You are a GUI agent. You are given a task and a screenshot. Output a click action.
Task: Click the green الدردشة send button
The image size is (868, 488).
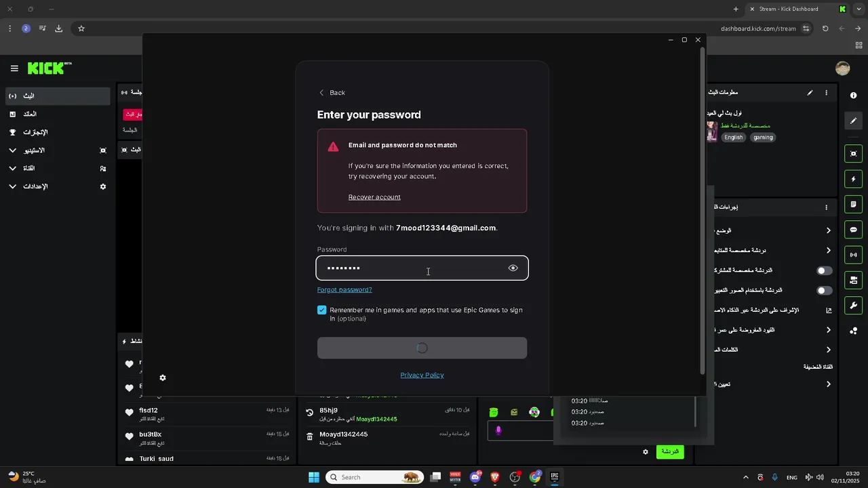(x=670, y=451)
